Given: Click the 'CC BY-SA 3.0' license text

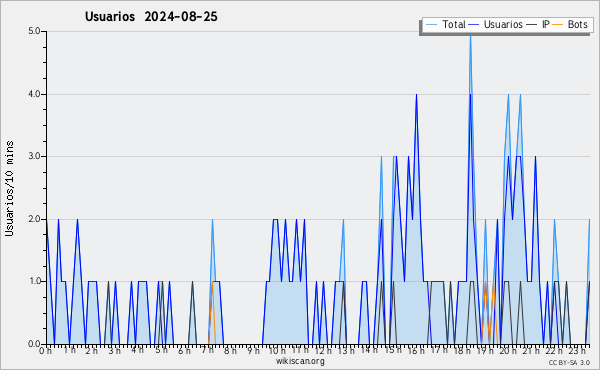Looking at the screenshot, I should tap(569, 363).
